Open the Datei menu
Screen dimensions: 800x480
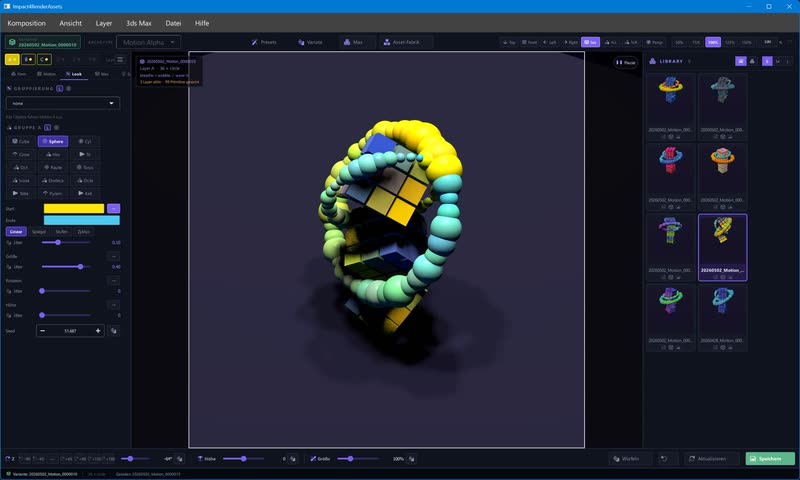(173, 23)
